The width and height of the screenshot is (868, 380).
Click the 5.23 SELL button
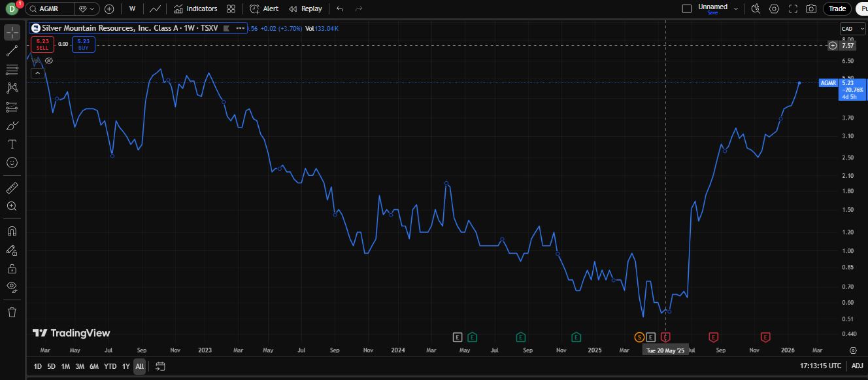pos(42,44)
